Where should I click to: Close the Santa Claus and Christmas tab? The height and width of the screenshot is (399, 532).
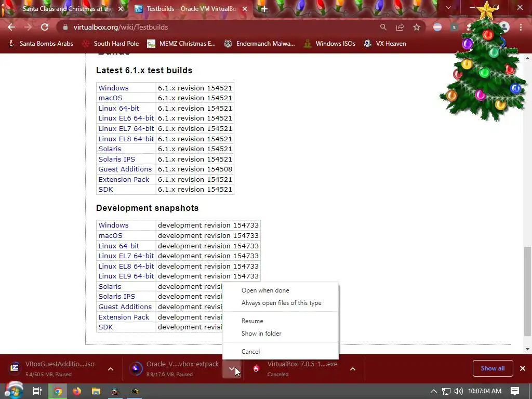pos(121,9)
